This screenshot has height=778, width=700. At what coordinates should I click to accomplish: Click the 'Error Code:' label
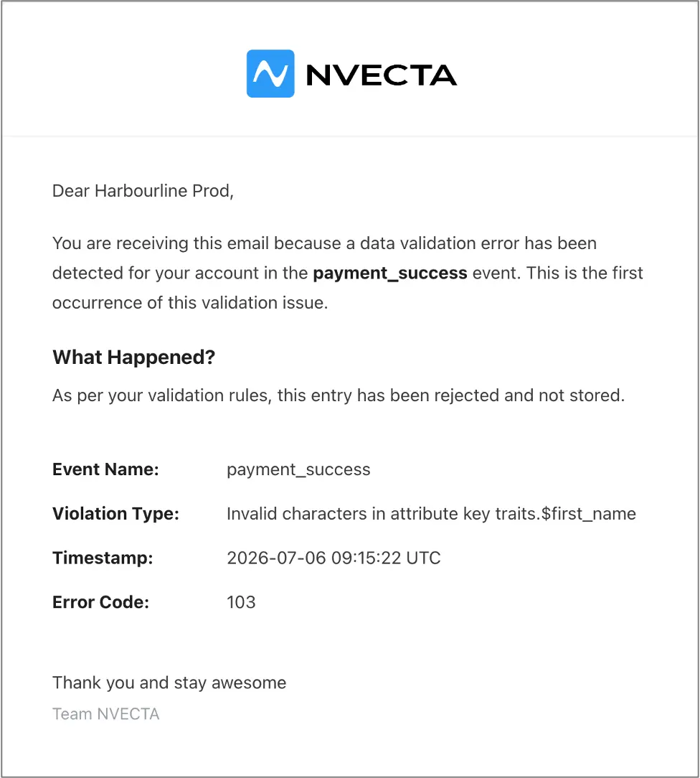(x=100, y=602)
